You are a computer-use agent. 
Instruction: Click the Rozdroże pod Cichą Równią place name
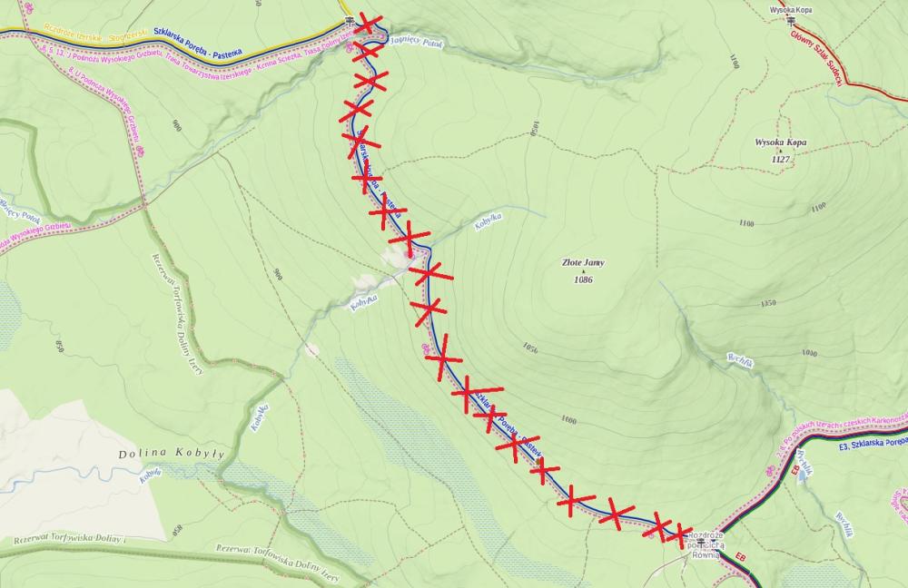(706, 545)
